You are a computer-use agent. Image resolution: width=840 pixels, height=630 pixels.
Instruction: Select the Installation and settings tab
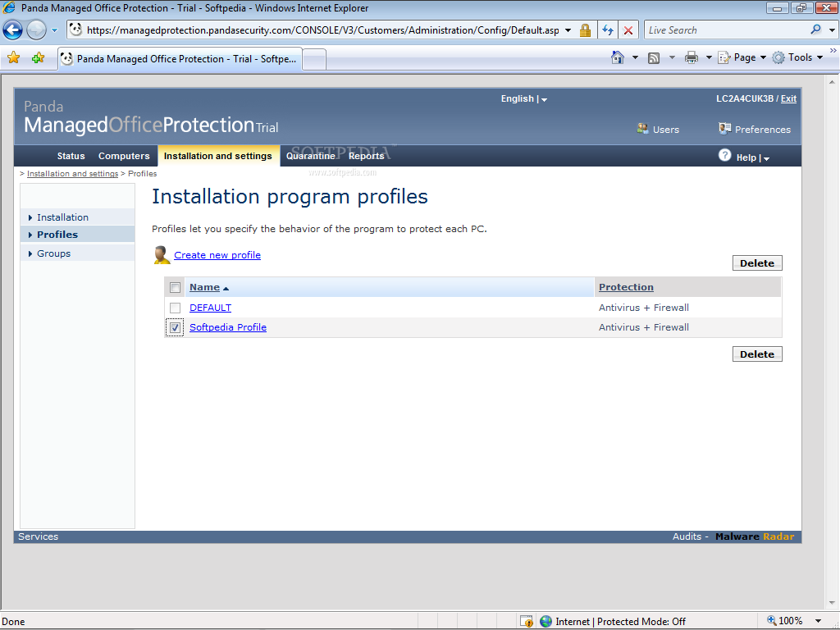click(x=218, y=156)
